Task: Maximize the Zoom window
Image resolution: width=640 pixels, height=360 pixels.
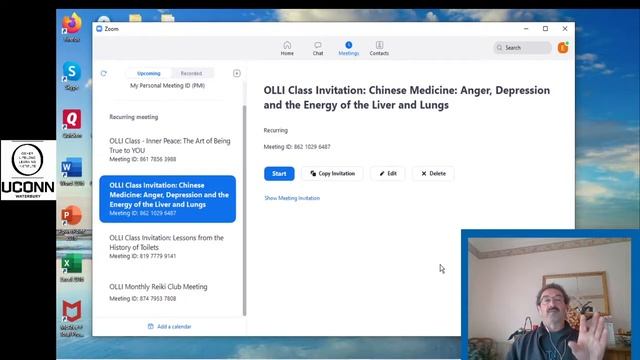Action: tap(545, 29)
